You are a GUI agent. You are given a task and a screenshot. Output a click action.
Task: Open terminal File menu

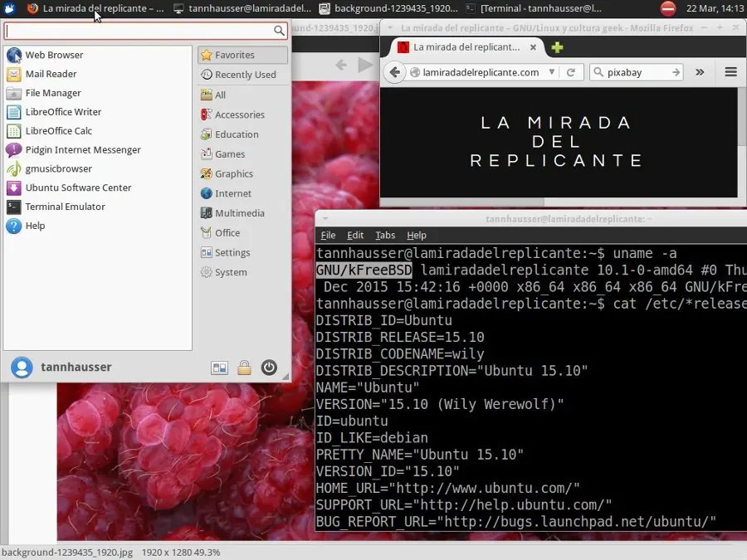pyautogui.click(x=328, y=236)
